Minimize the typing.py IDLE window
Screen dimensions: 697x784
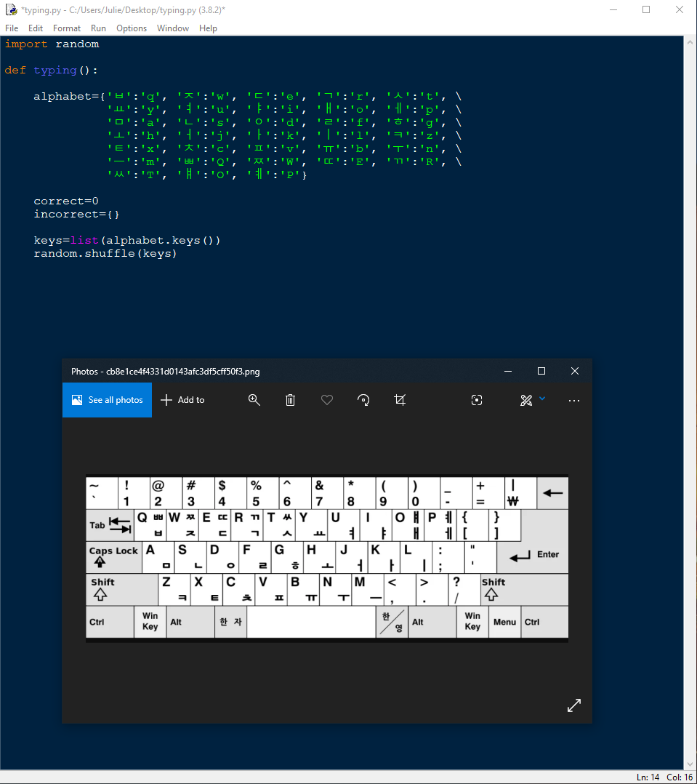tap(613, 9)
